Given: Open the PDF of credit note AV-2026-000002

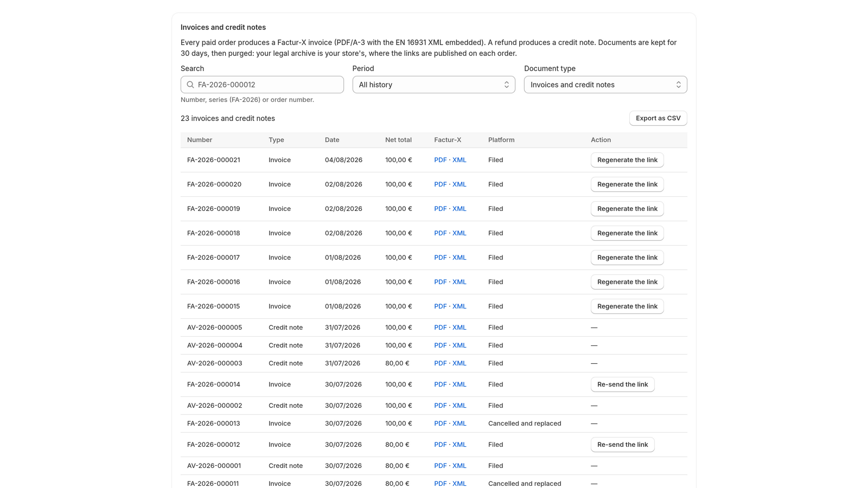Looking at the screenshot, I should pos(440,406).
